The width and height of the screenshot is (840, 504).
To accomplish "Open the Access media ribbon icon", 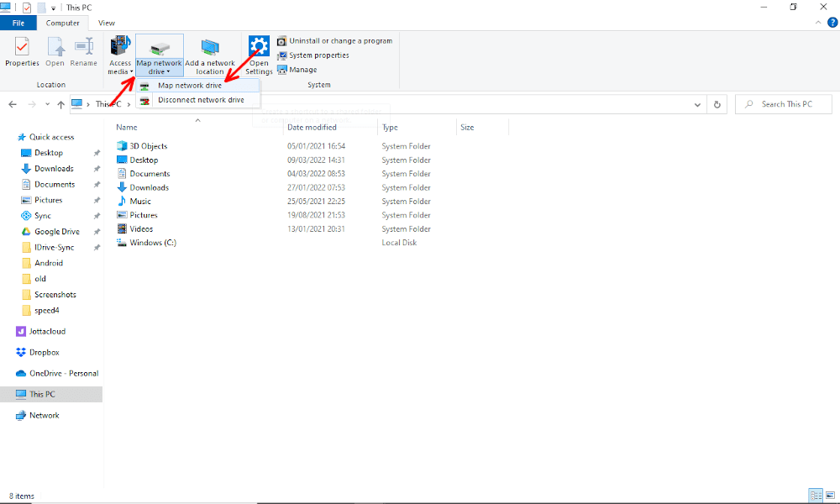I will 120,46.
